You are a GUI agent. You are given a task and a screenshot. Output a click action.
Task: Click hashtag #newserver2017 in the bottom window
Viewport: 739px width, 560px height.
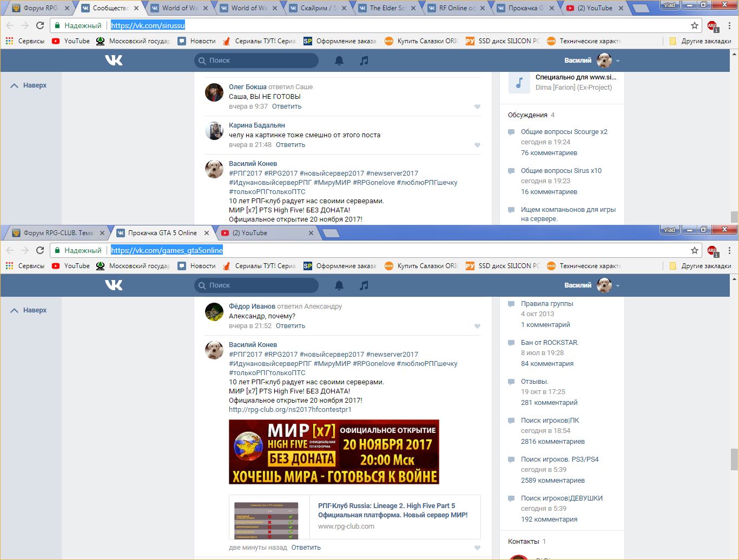click(392, 355)
